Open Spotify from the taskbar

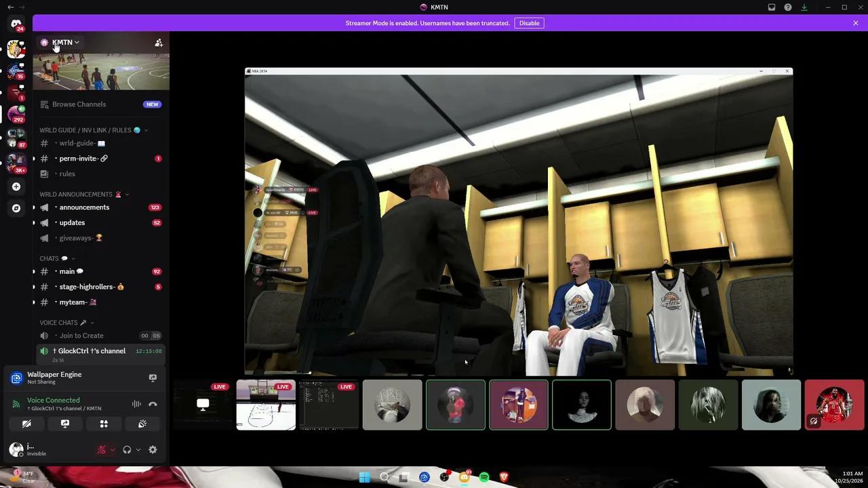[484, 477]
